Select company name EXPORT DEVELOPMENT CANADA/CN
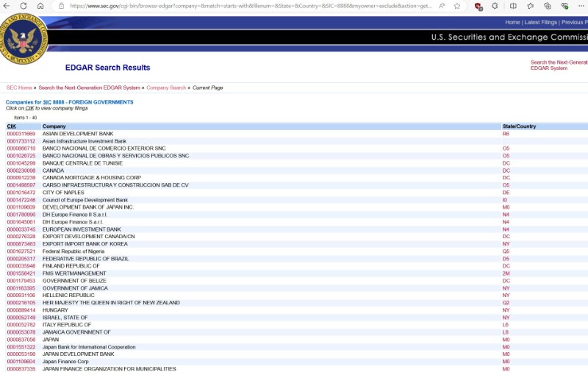This screenshot has width=588, height=372. [88, 236]
